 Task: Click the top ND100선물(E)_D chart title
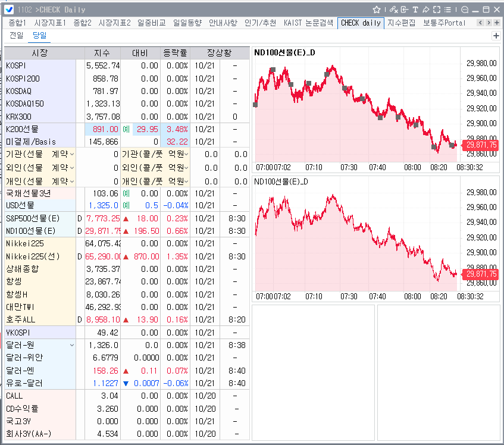click(x=284, y=53)
